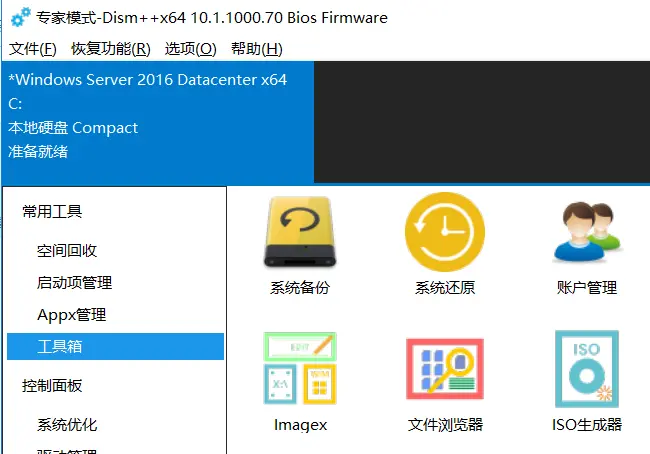Screen dimensions: 650x454
Task: Click the 准备就绪 status text
Action: coord(38,152)
